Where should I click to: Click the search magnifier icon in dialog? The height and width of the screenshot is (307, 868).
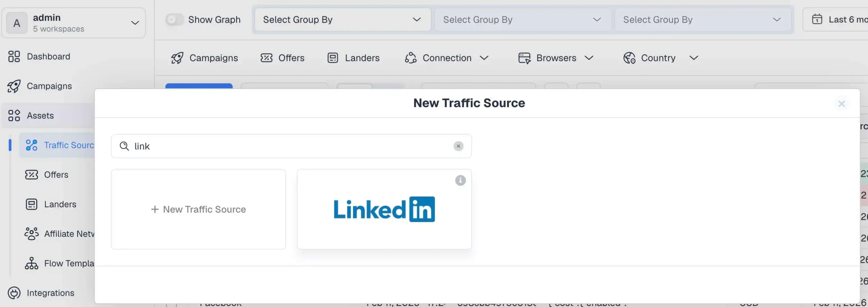coord(124,146)
